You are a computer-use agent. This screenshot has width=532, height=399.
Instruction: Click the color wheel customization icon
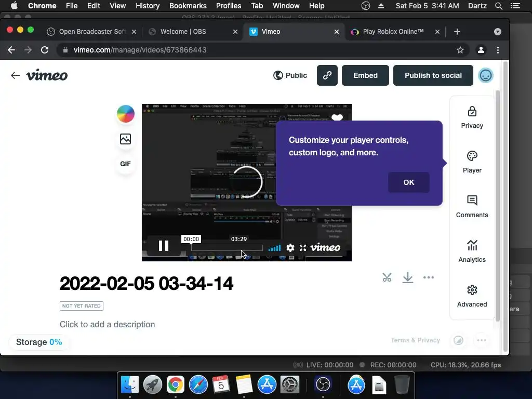tap(126, 114)
